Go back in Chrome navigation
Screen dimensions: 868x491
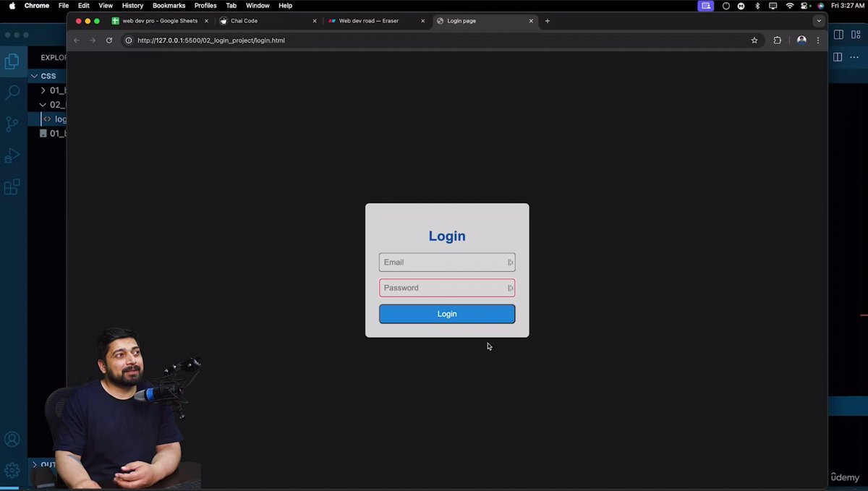pos(77,40)
